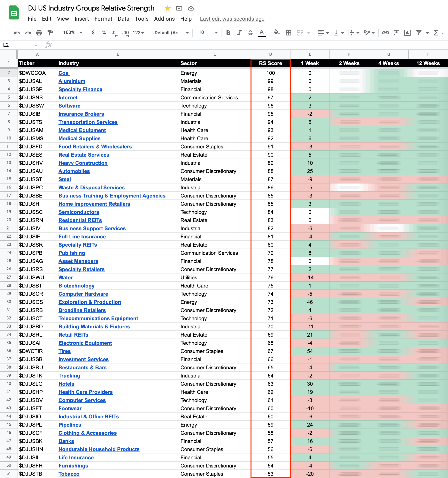448x478 pixels.
Task: Click the Insert comment icon
Action: [x=396, y=33]
